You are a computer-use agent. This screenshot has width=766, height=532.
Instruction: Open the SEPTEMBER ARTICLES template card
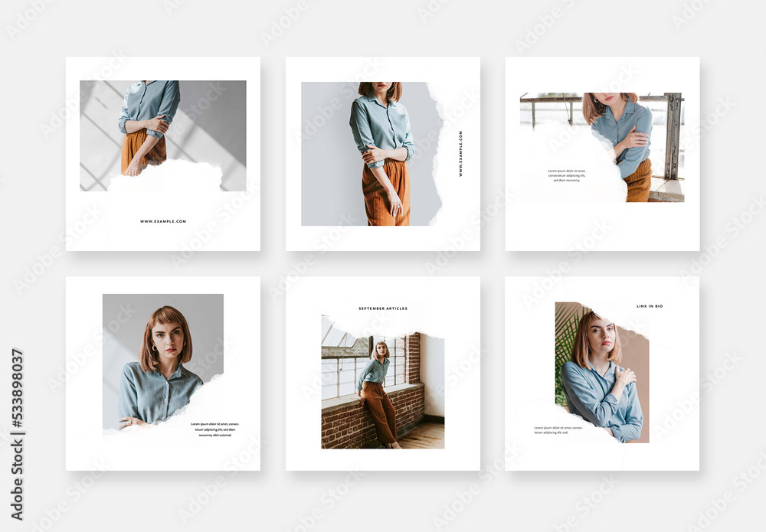tap(383, 374)
